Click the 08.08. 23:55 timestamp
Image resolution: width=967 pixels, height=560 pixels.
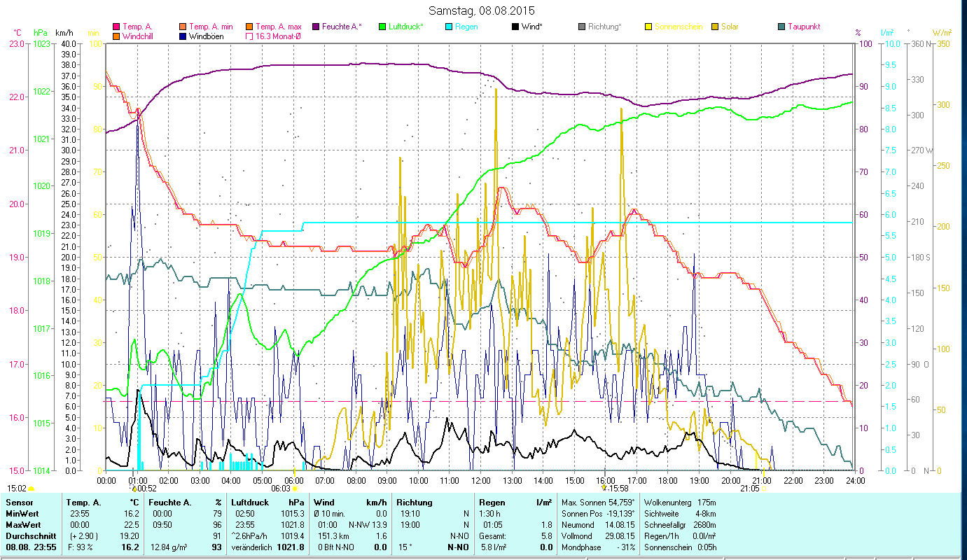point(32,547)
